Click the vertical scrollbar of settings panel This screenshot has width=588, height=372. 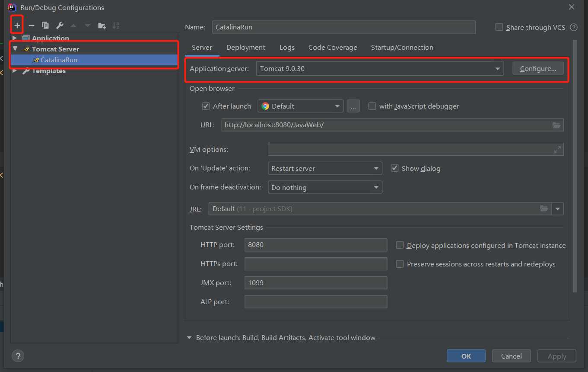(x=575, y=167)
